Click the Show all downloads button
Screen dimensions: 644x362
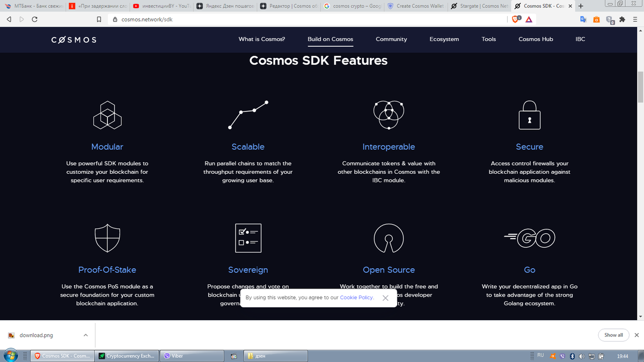pyautogui.click(x=613, y=335)
